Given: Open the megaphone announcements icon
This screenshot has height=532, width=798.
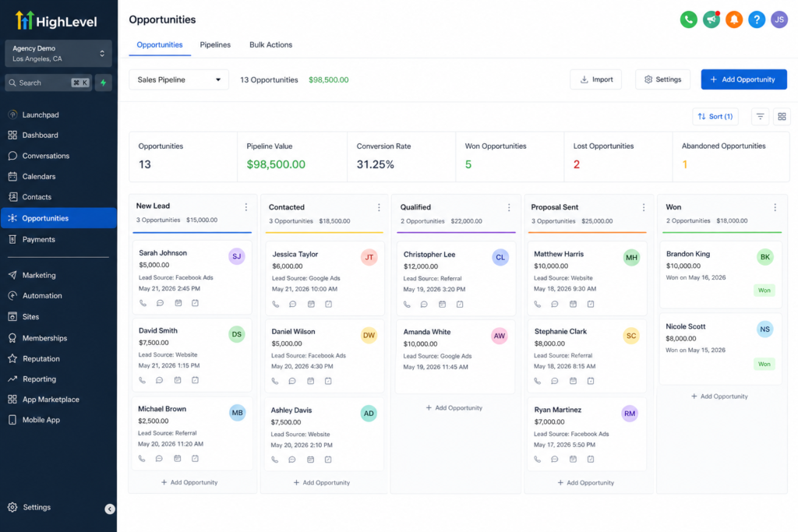Looking at the screenshot, I should pos(711,19).
